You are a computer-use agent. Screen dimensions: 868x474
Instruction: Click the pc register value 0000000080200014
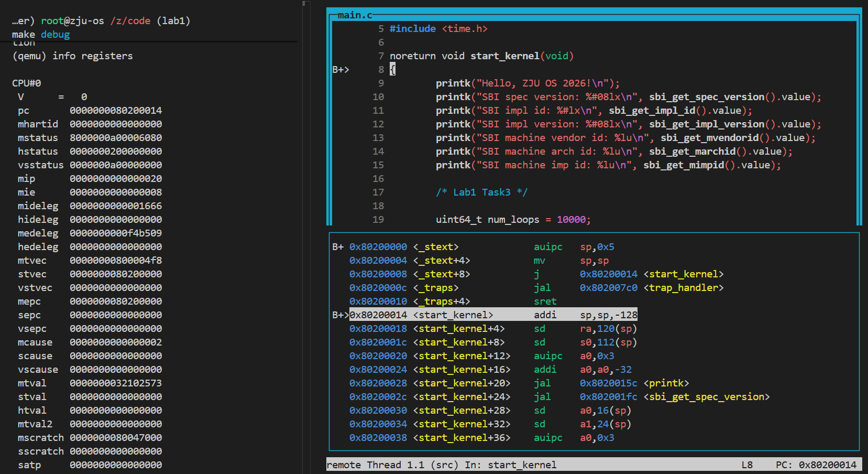click(x=116, y=111)
